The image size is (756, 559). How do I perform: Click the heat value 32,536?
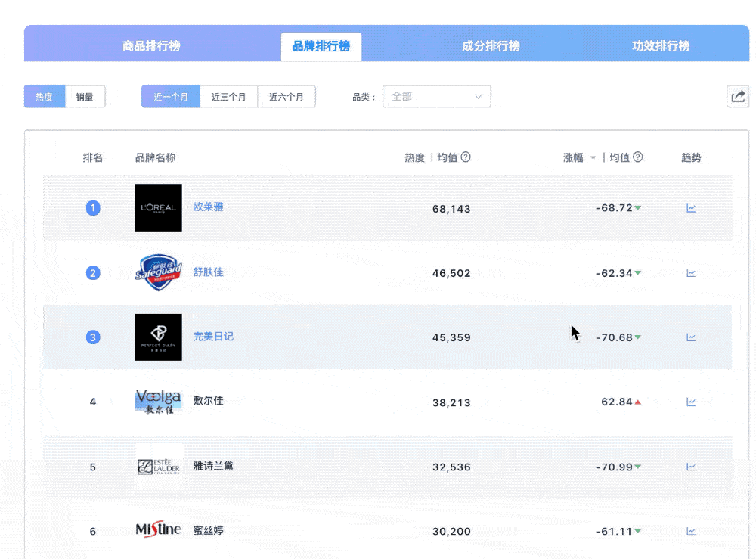451,467
